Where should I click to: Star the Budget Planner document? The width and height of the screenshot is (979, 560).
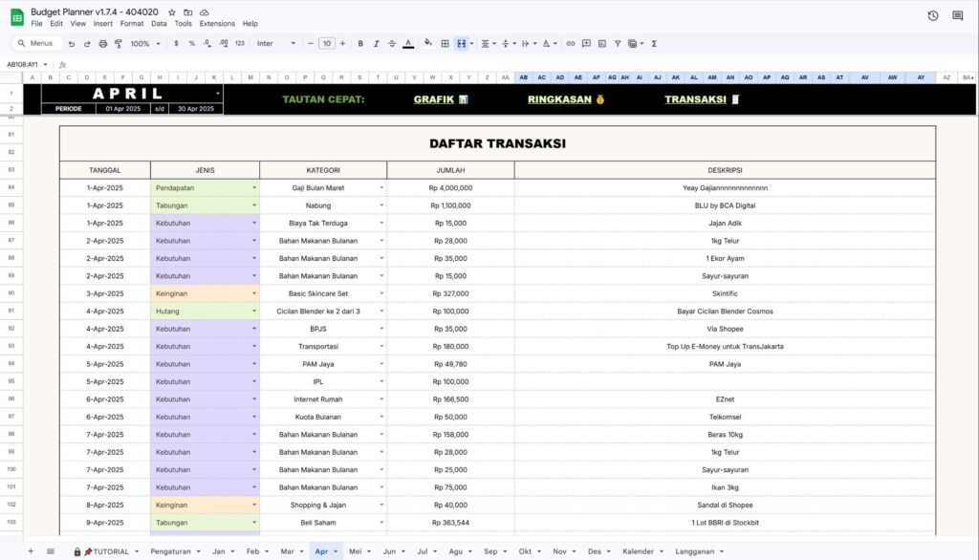[172, 11]
